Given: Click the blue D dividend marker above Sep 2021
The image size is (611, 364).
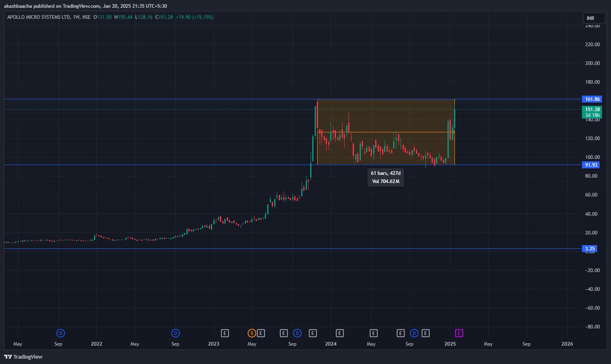Looking at the screenshot, I should [61, 333].
